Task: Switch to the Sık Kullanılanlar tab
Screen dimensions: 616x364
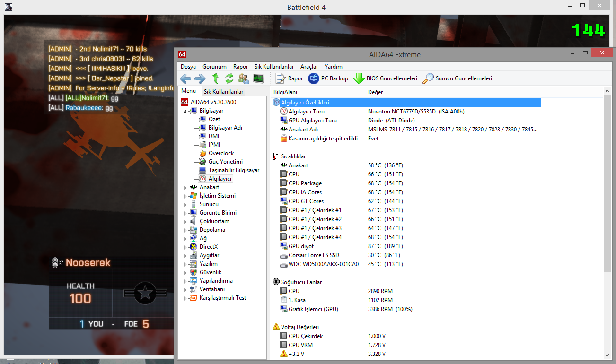Action: pos(224,91)
